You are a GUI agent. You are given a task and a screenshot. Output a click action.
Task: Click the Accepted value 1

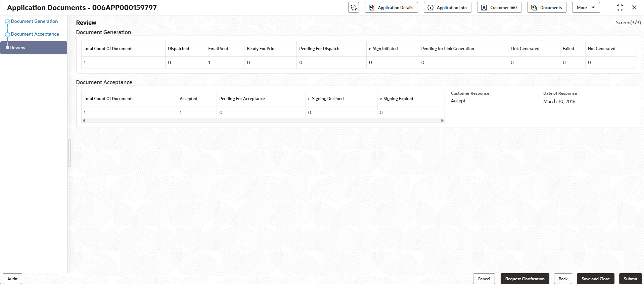(181, 112)
